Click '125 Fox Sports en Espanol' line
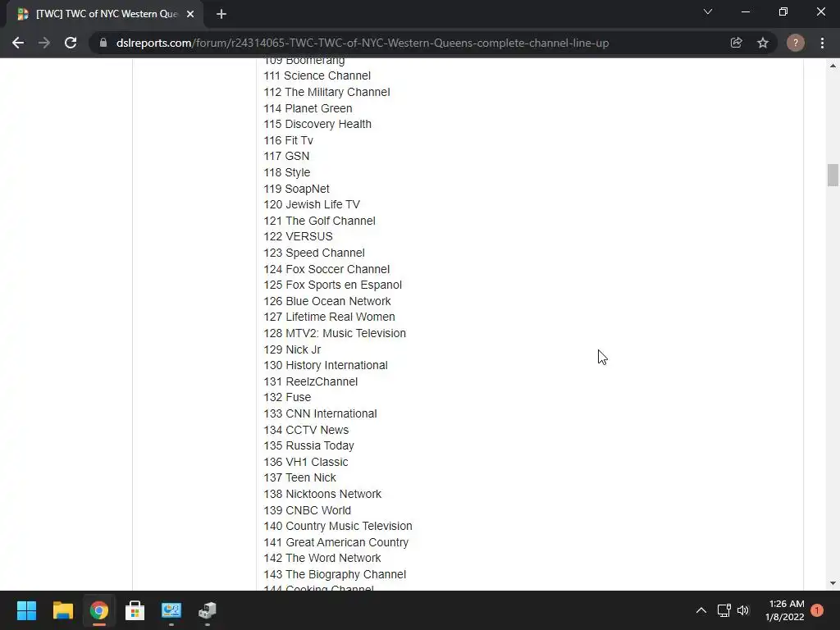This screenshot has height=630, width=840. pyautogui.click(x=333, y=285)
